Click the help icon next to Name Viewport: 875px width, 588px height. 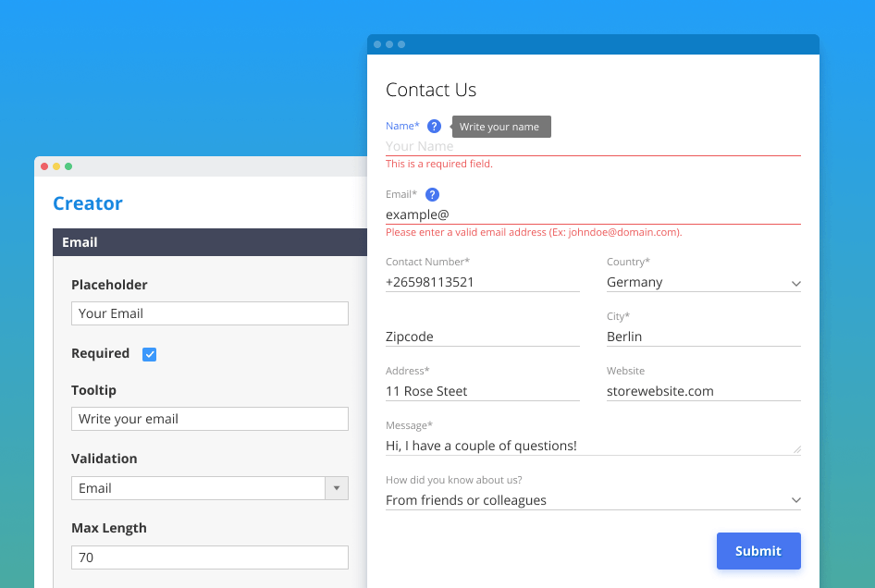pyautogui.click(x=434, y=127)
